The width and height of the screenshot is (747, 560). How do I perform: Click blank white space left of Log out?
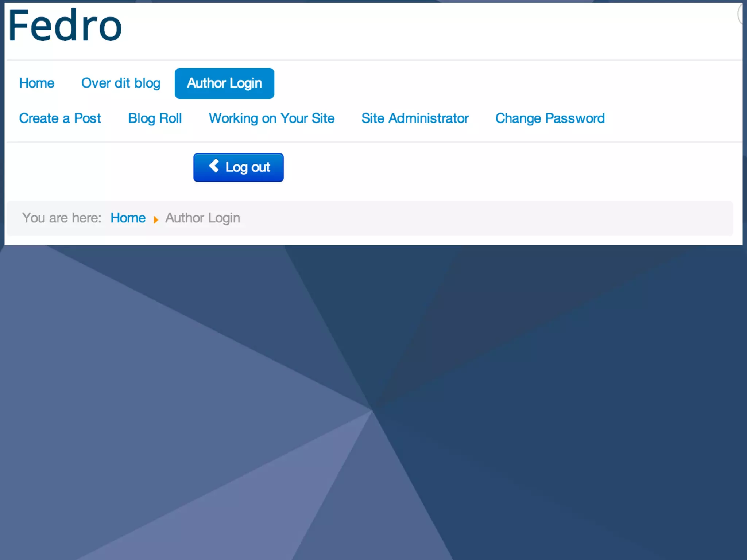98,168
